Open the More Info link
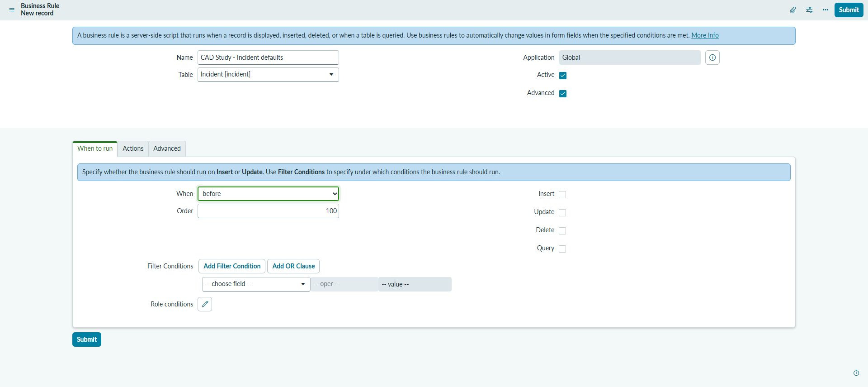868x387 pixels. [705, 35]
